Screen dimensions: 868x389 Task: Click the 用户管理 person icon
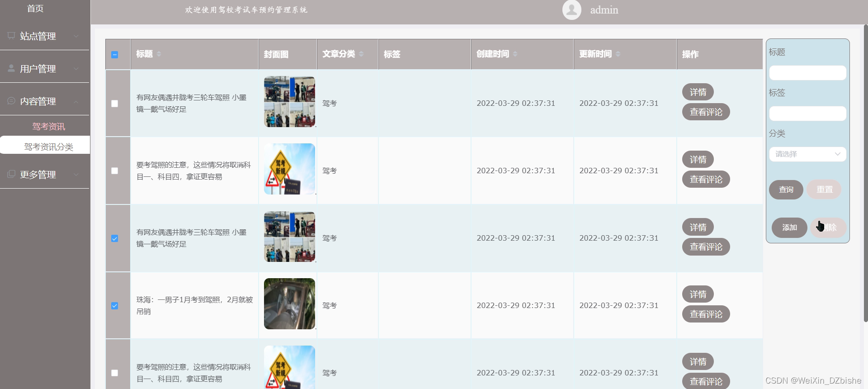[x=11, y=68]
